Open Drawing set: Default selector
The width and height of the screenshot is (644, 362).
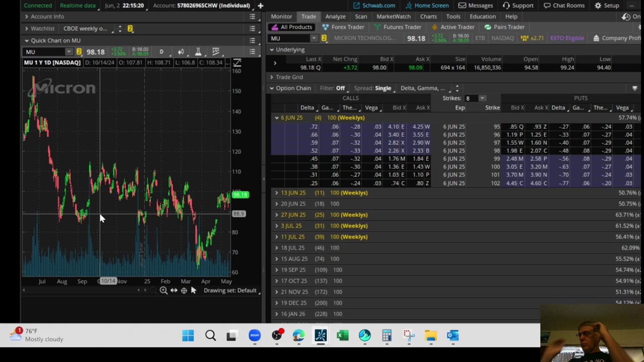tap(230, 291)
